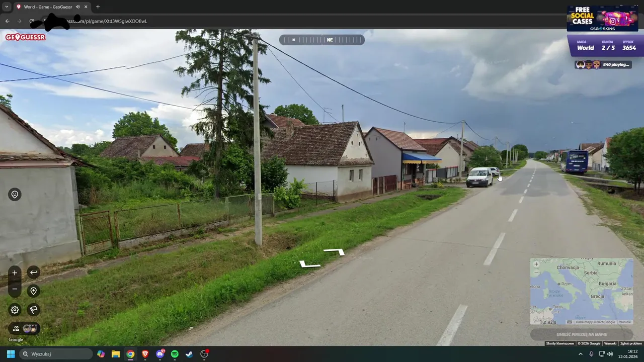Open the emote reaction button on left
Image resolution: width=644 pixels, height=362 pixels.
15,195
